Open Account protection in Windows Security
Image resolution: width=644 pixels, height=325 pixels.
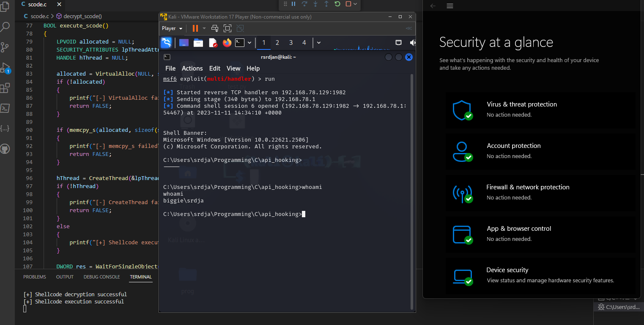coord(540,151)
